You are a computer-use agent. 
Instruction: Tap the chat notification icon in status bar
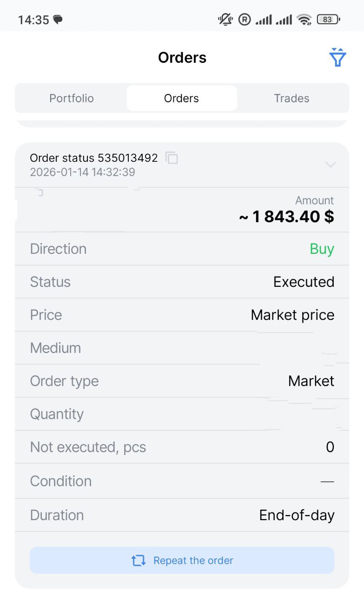[58, 20]
